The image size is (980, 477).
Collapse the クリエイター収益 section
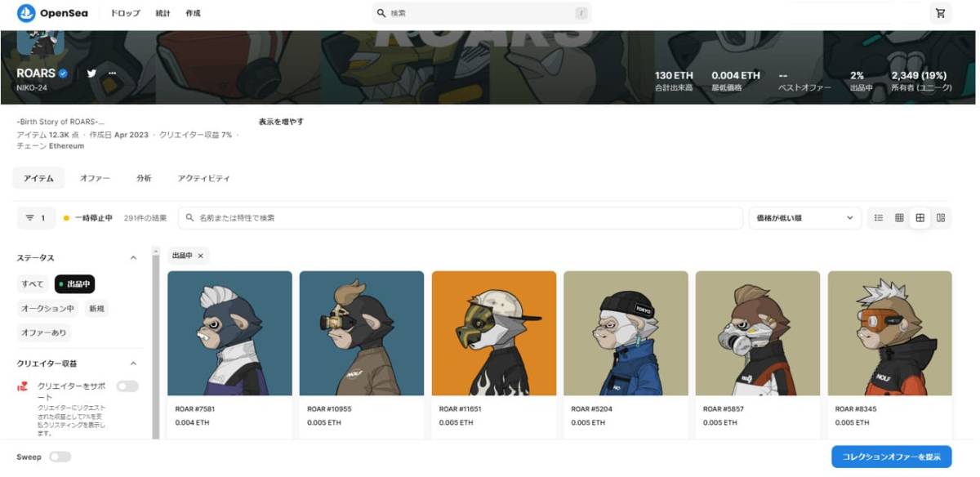coord(133,363)
